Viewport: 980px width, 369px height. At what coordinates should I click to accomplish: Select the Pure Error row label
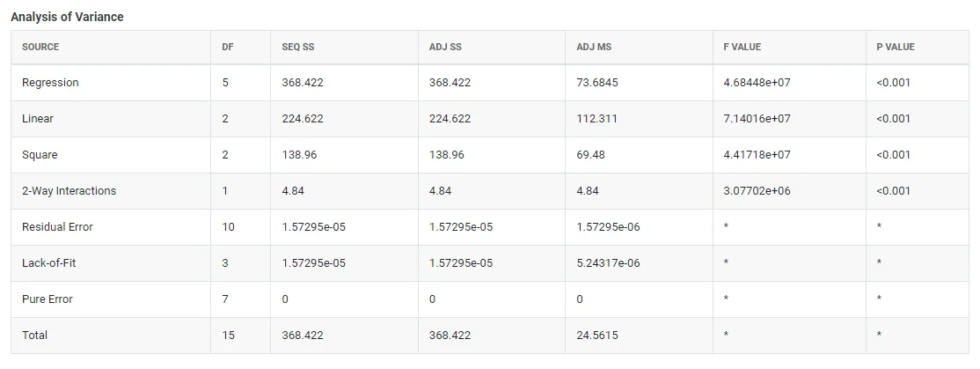click(47, 299)
